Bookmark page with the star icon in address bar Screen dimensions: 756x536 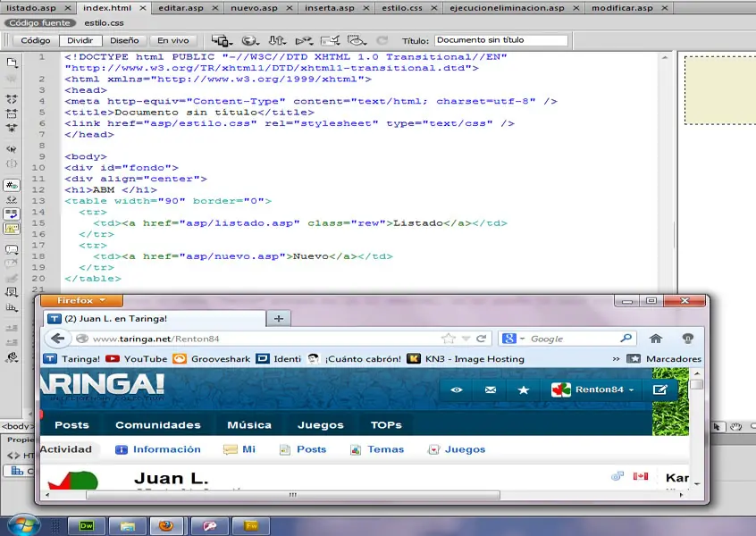click(449, 339)
